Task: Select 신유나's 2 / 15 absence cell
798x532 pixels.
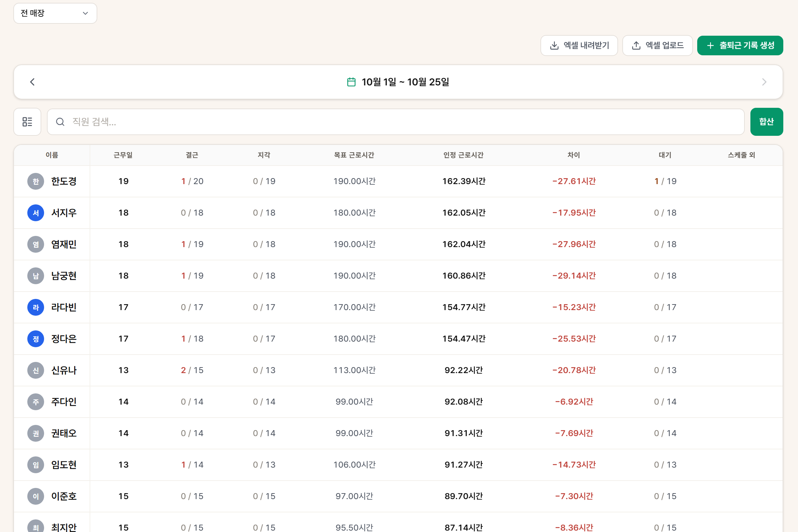Action: point(192,370)
